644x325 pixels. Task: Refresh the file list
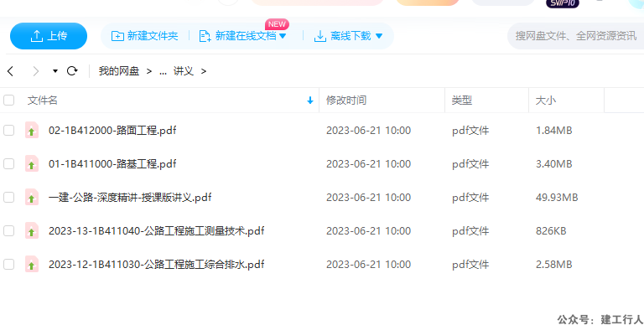[72, 71]
